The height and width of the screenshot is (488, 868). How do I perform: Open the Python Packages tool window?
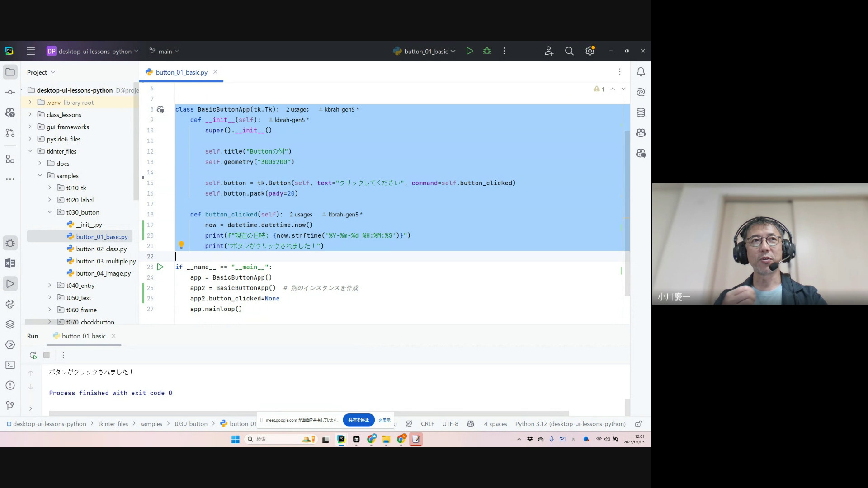pos(10,324)
